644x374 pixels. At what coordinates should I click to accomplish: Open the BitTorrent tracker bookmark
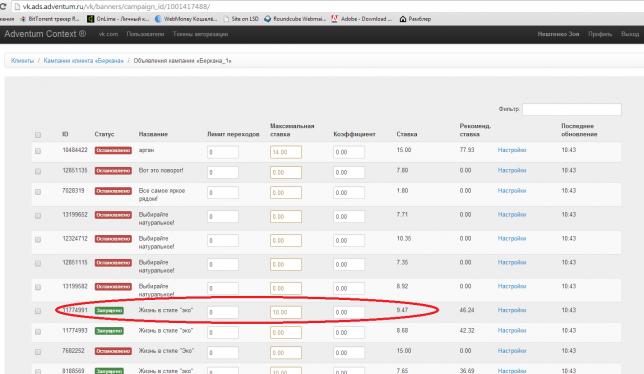click(50, 19)
